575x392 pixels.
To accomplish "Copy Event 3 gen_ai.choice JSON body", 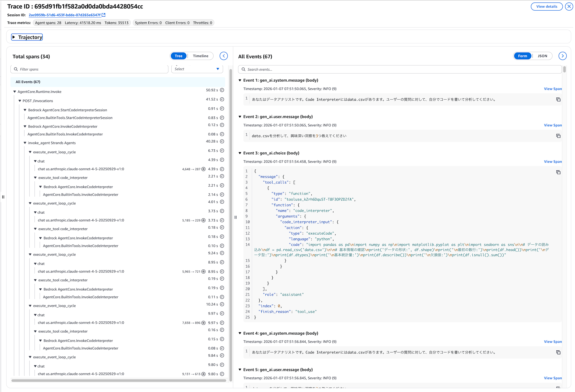I will tap(558, 172).
